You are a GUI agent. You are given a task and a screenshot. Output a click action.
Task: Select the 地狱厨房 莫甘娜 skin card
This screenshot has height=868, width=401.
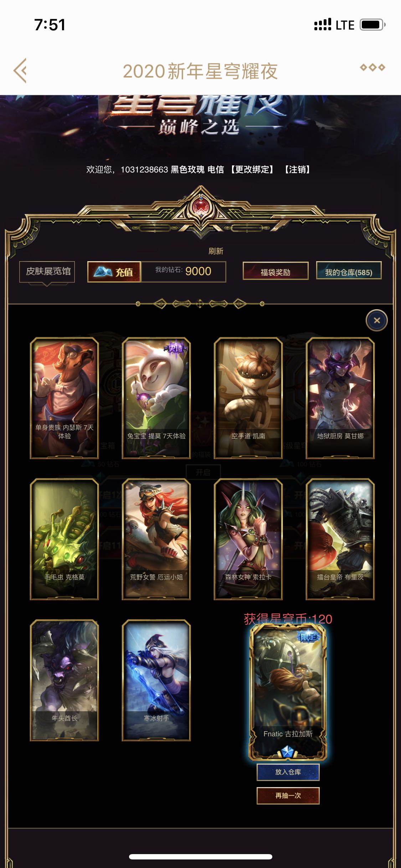[x=340, y=398]
